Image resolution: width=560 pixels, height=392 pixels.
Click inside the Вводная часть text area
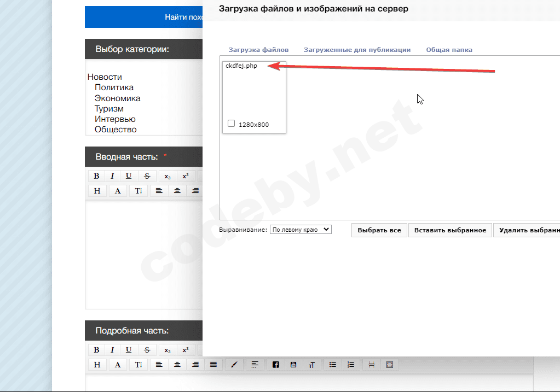click(143, 254)
